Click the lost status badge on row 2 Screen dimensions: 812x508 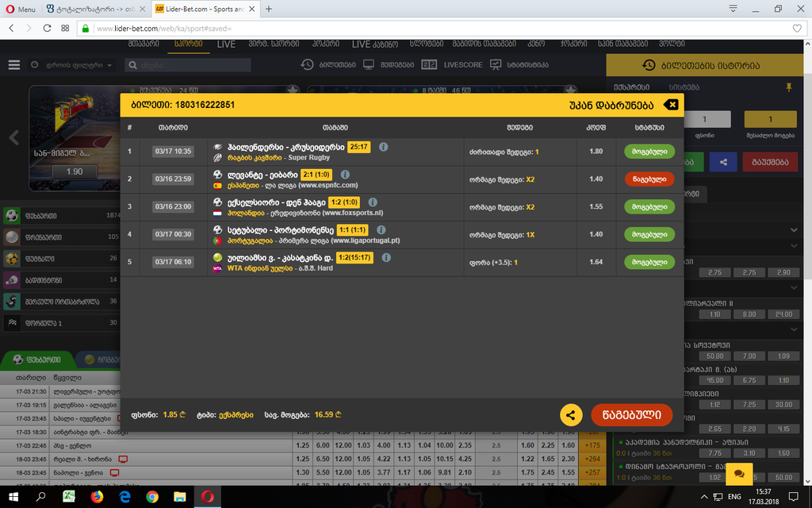tap(649, 179)
